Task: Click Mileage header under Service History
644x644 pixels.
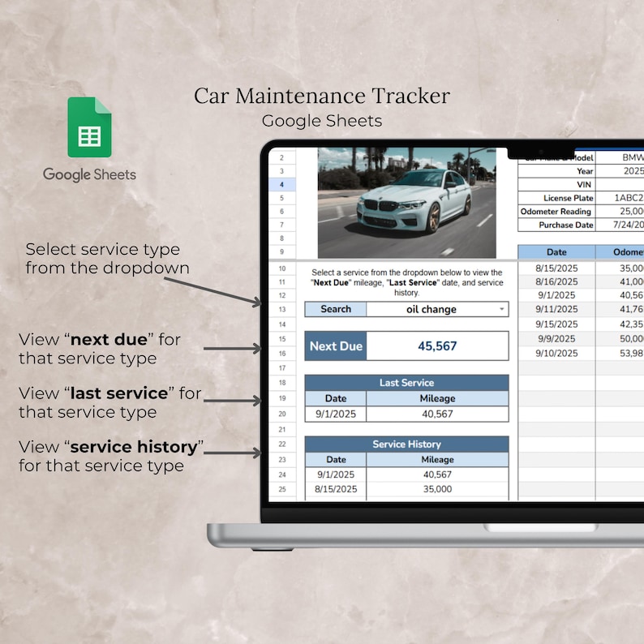Action: (x=437, y=460)
